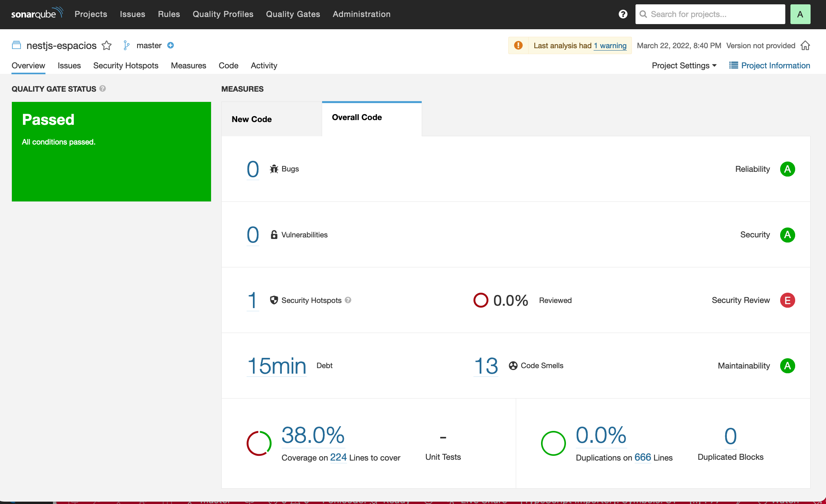826x504 pixels.
Task: Click the Vulnerabilities lock icon
Action: pyautogui.click(x=274, y=235)
